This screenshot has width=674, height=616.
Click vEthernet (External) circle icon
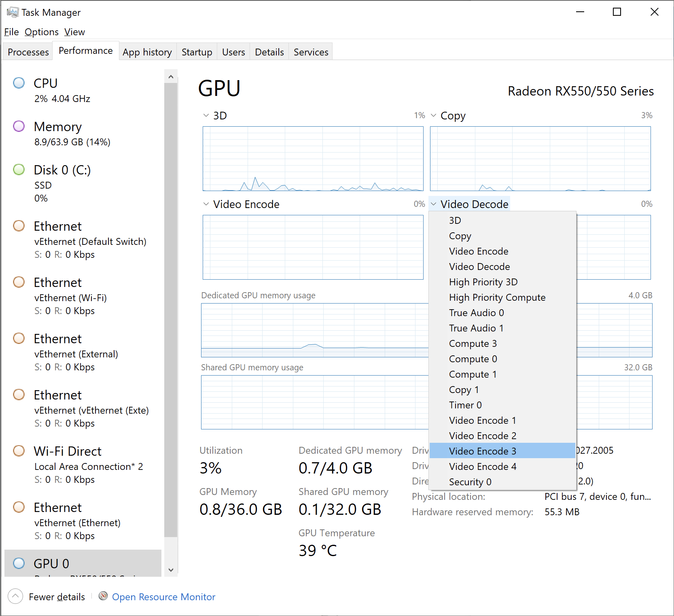[19, 338]
